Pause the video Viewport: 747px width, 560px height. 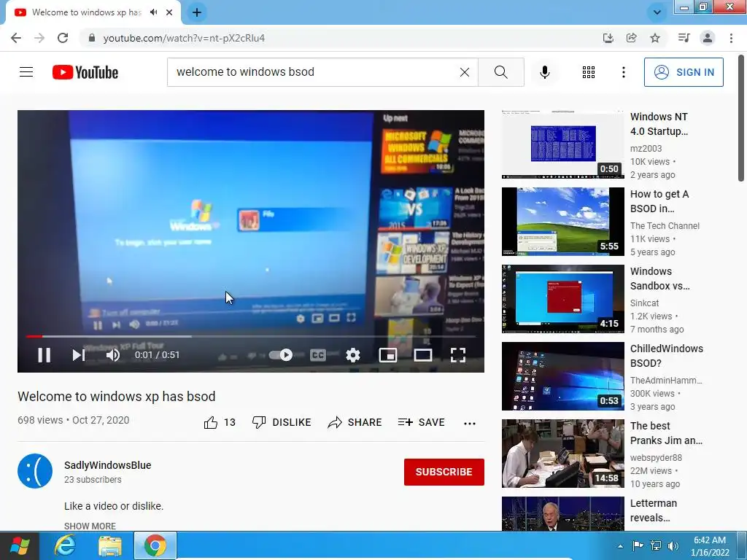[44, 355]
